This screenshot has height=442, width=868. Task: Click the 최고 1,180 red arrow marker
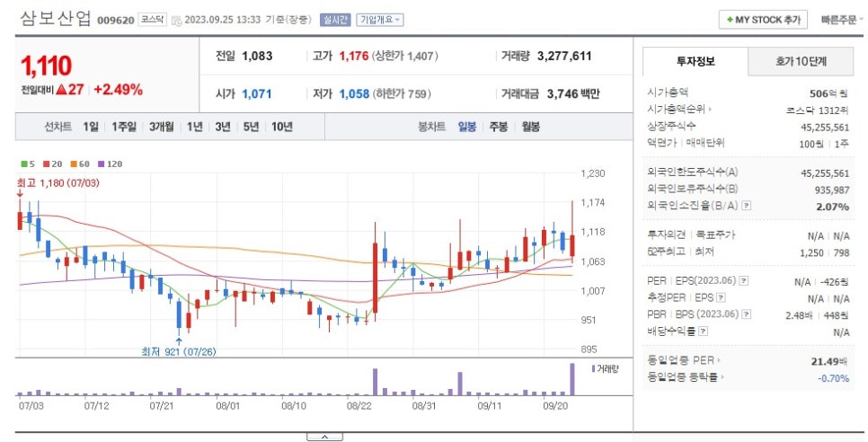[20, 194]
